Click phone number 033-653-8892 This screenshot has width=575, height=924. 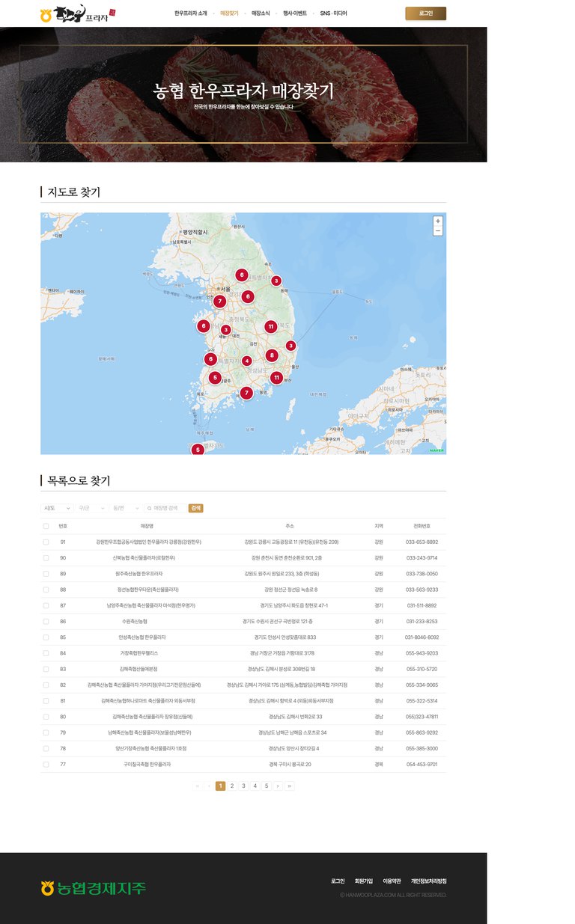(x=422, y=542)
